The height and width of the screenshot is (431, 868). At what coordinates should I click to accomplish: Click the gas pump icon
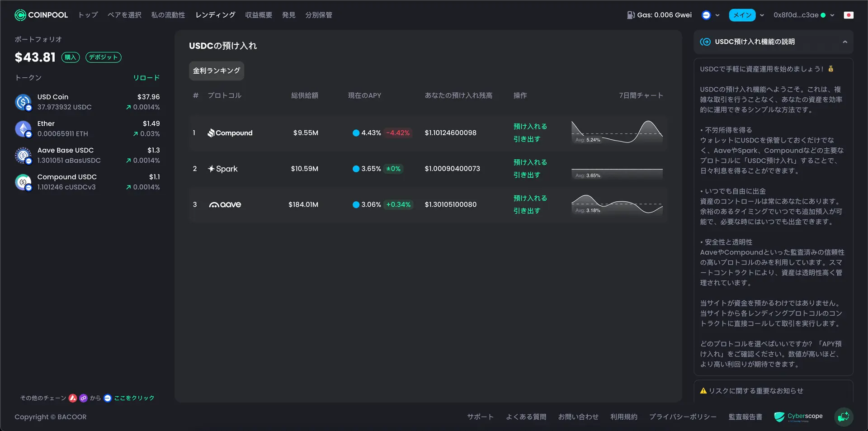point(631,15)
